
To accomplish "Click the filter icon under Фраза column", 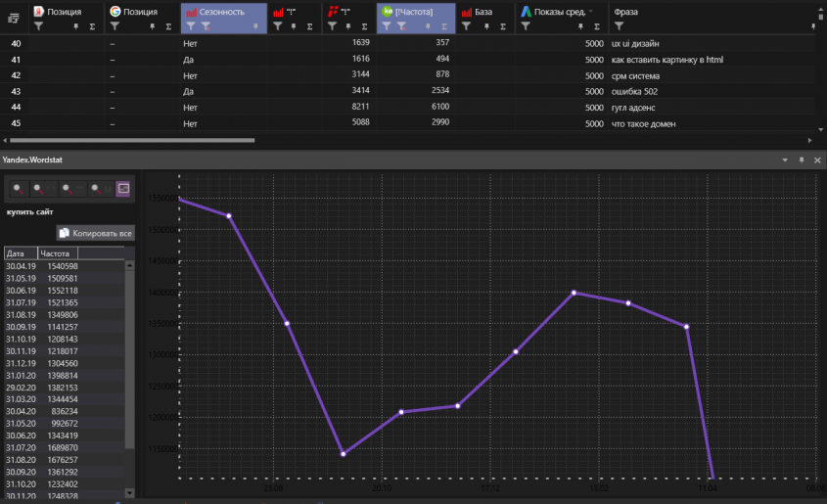I will tap(618, 27).
